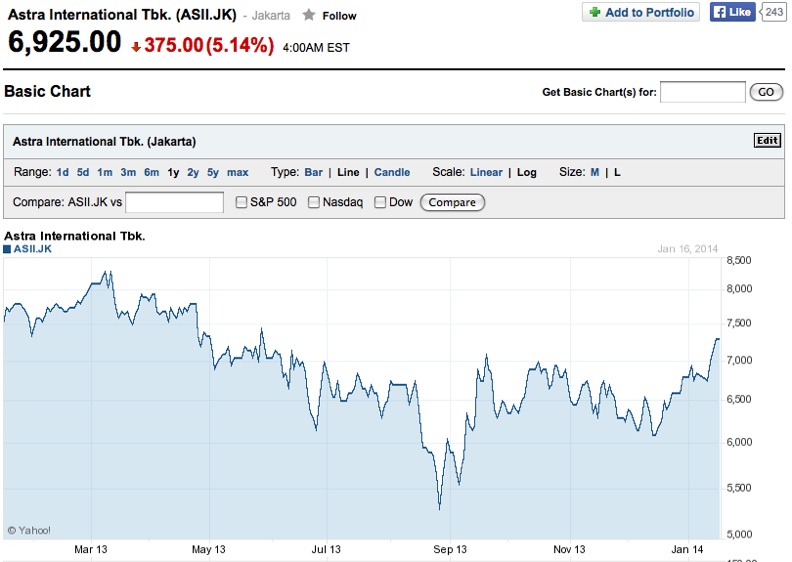
Task: Click the Nov 13 axis label
Action: pos(569,549)
